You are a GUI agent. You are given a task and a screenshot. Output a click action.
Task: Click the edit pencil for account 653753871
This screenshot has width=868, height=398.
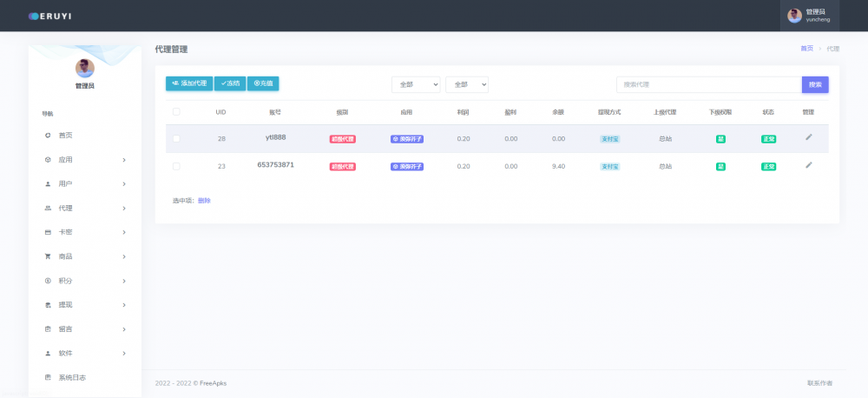808,165
